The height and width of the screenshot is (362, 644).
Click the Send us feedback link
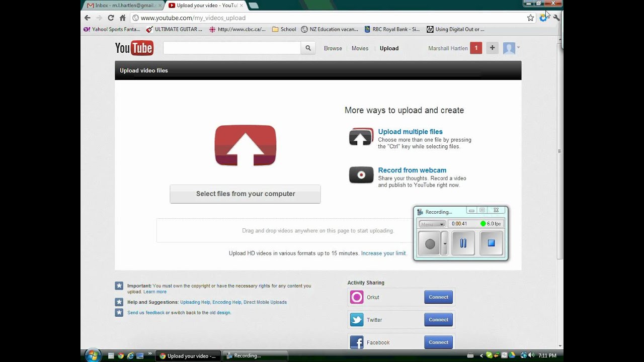pyautogui.click(x=146, y=313)
